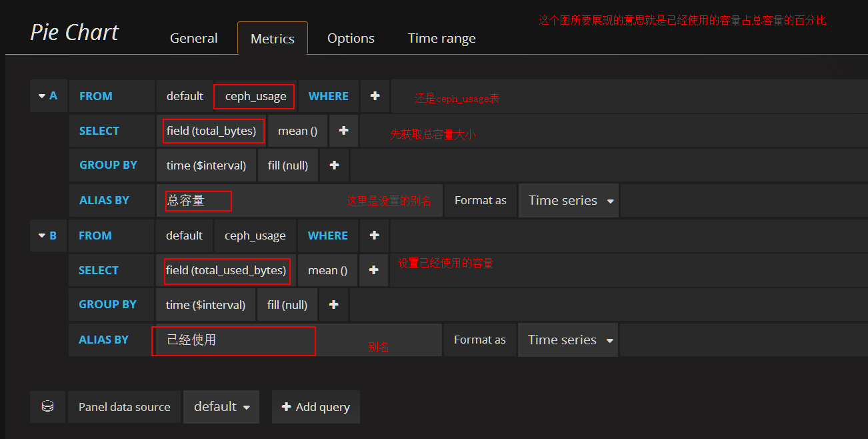The width and height of the screenshot is (868, 439).
Task: Open the Time range tab
Action: pyautogui.click(x=441, y=39)
